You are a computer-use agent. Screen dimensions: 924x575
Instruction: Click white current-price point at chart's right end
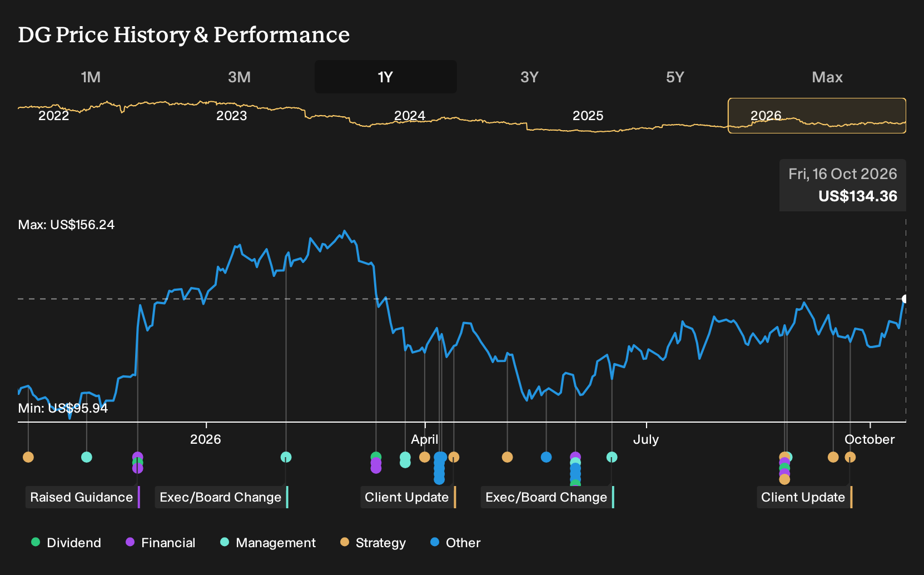(905, 299)
